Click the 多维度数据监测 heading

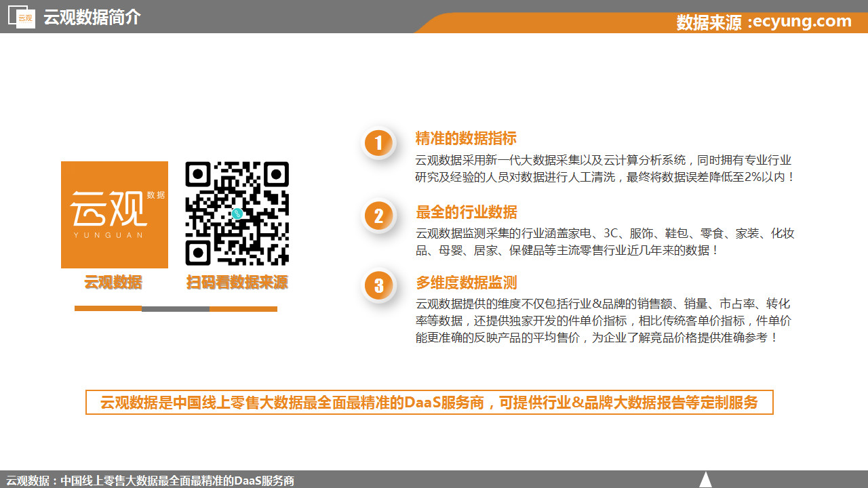[466, 283]
